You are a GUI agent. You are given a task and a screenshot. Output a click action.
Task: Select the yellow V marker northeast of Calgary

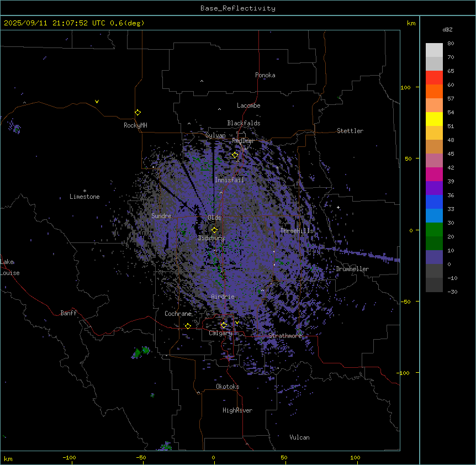coord(237,323)
